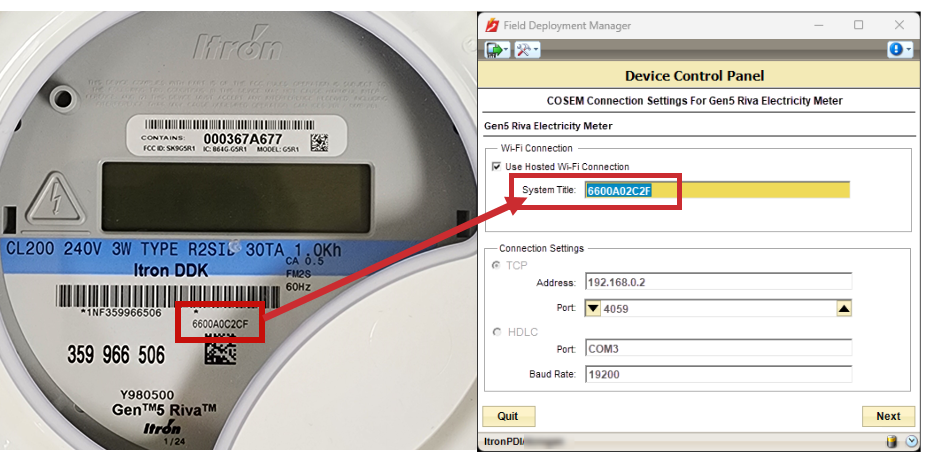The height and width of the screenshot is (459, 926).
Task: Click the database cylinder status bar icon
Action: [892, 441]
